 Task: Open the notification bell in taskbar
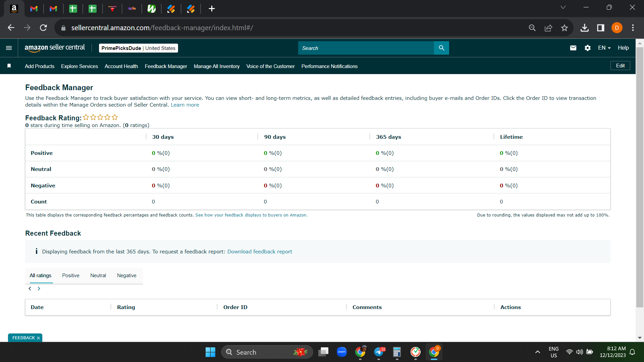[x=632, y=352]
